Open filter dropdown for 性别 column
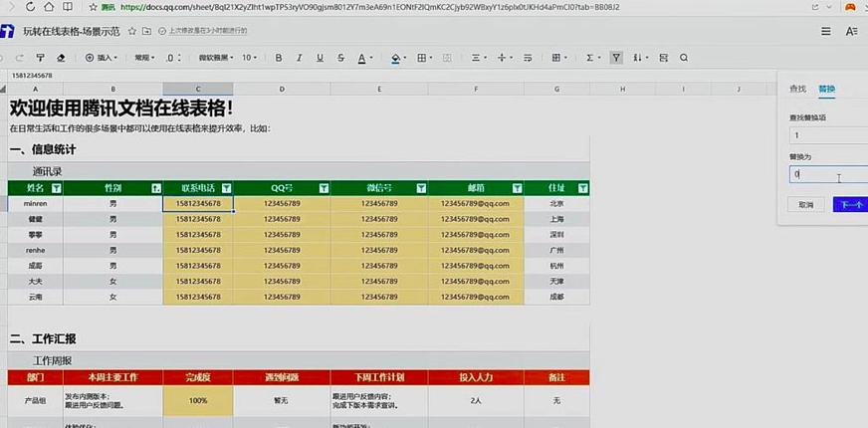The image size is (868, 428). (156, 188)
